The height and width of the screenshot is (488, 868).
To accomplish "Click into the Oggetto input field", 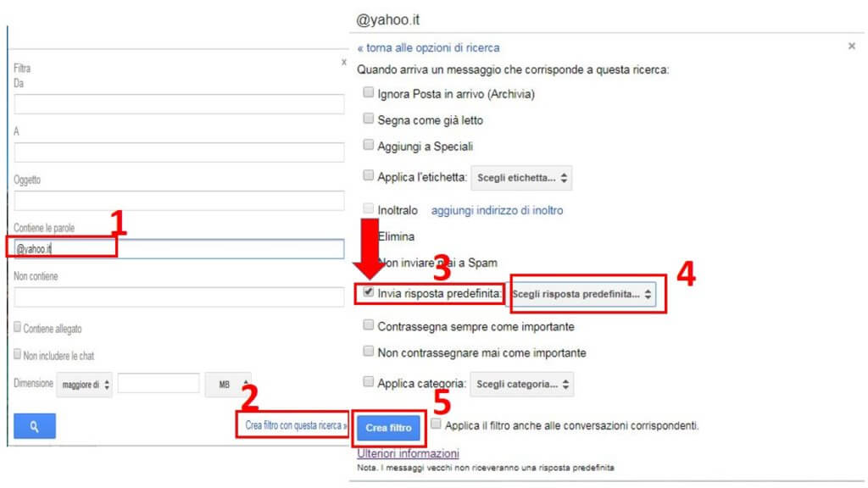I will pos(179,200).
